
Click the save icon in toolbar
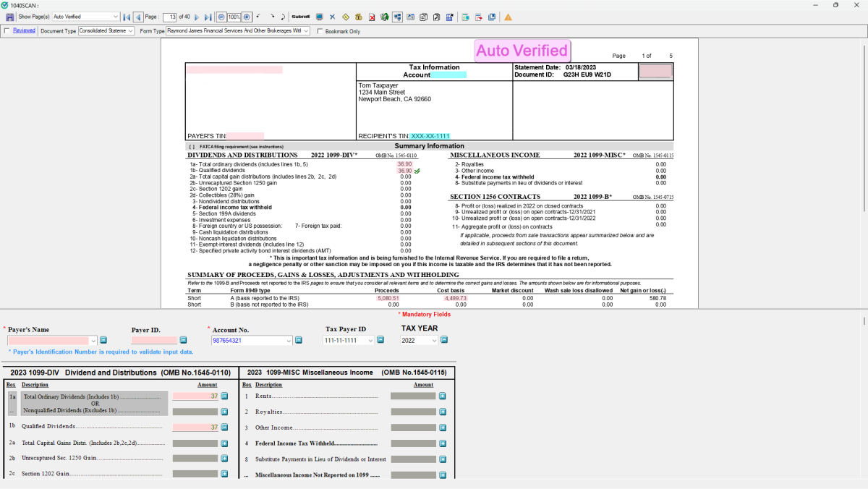tap(10, 17)
